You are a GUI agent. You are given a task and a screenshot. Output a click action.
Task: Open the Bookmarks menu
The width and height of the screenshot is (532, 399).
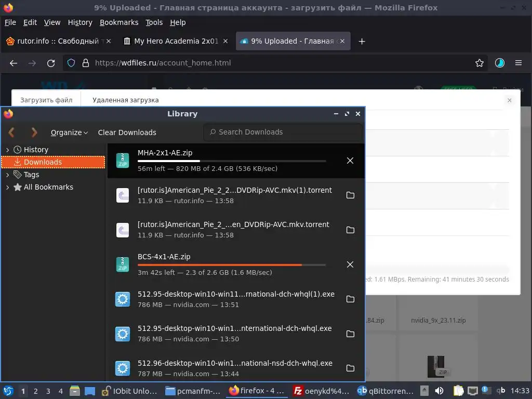click(119, 22)
